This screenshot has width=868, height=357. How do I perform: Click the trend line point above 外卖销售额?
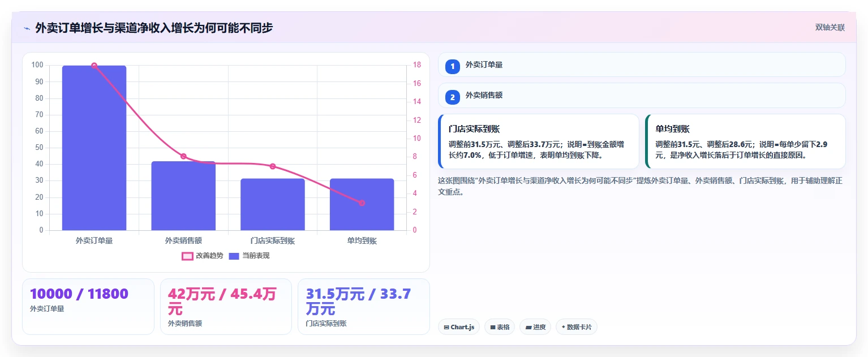[183, 157]
